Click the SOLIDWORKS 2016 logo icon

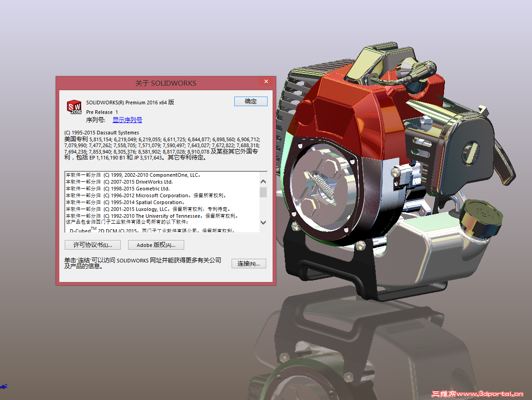(x=74, y=107)
